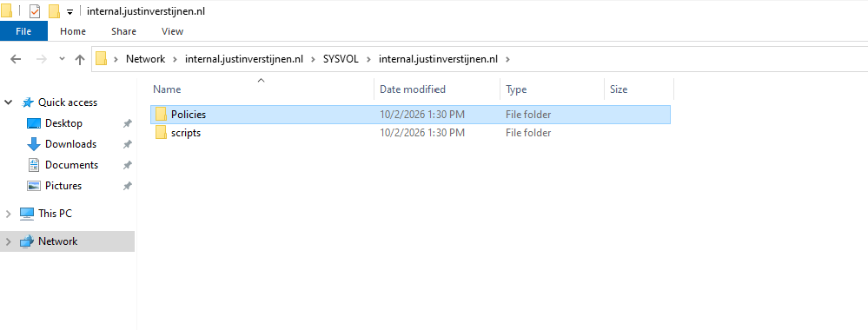Open the recent locations dropdown arrow
This screenshot has width=868, height=330.
point(62,59)
